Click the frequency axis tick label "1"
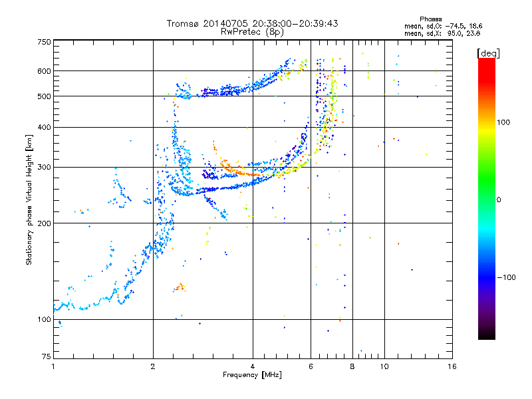Viewport: 532px width, 399px height. coord(53,366)
